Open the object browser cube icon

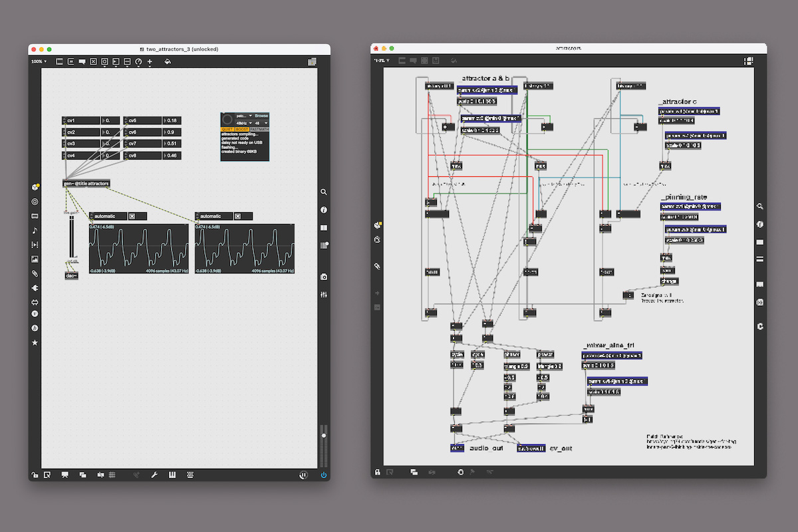coord(35,188)
